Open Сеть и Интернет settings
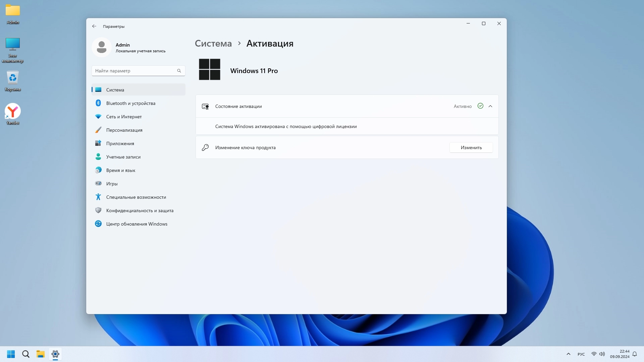 [x=124, y=117]
